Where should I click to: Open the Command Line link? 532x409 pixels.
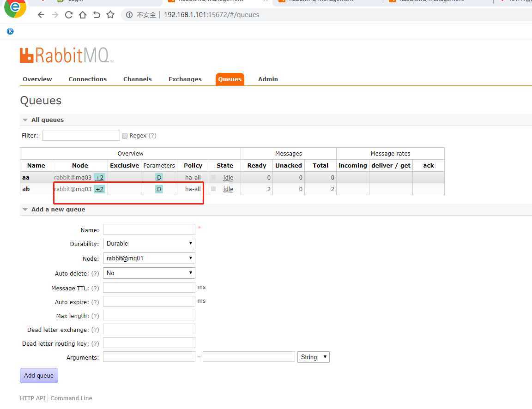71,398
